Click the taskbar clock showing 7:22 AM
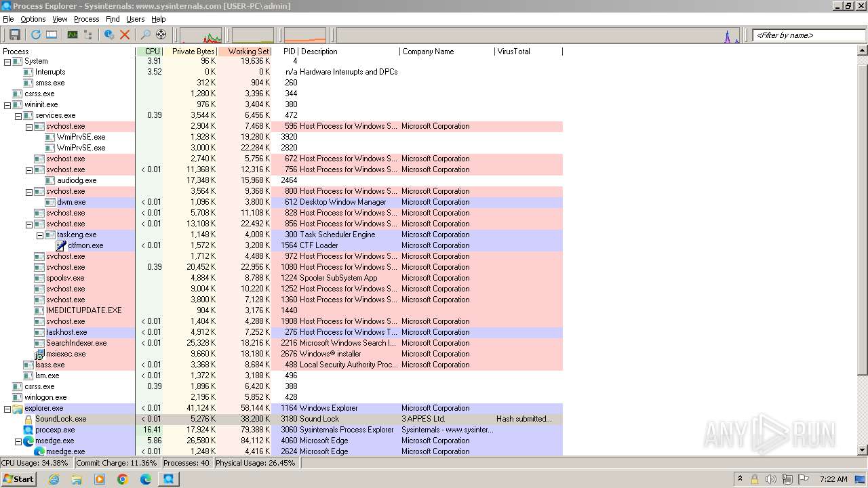Image resolution: width=868 pixels, height=488 pixels. pyautogui.click(x=833, y=479)
